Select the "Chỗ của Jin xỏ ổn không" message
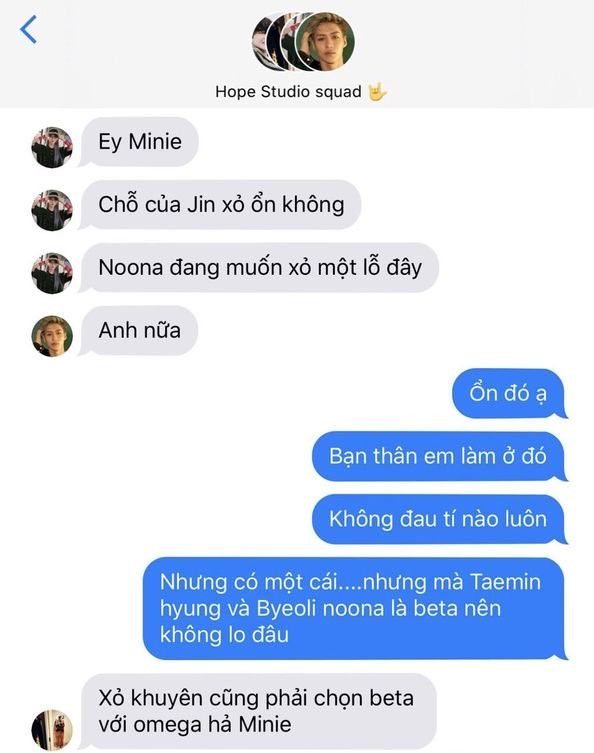Viewport: 594px width, 753px height. 220,205
